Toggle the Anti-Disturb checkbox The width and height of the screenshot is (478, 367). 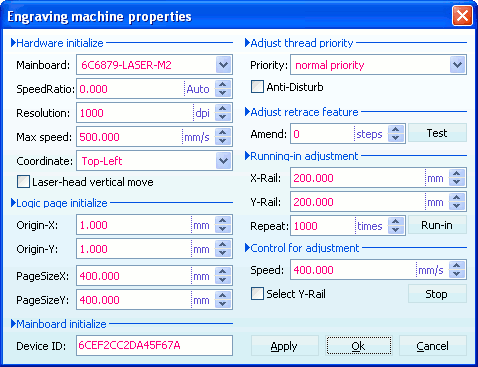pos(257,87)
